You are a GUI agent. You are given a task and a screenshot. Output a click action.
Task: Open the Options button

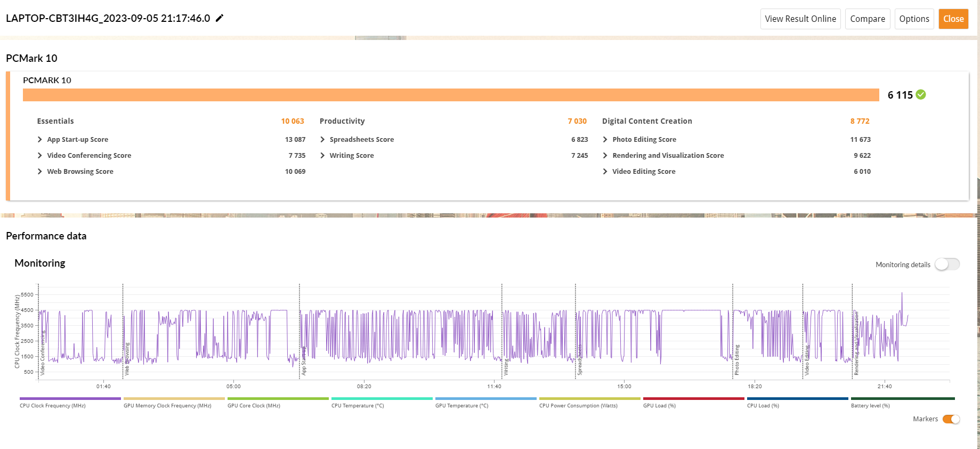(914, 19)
